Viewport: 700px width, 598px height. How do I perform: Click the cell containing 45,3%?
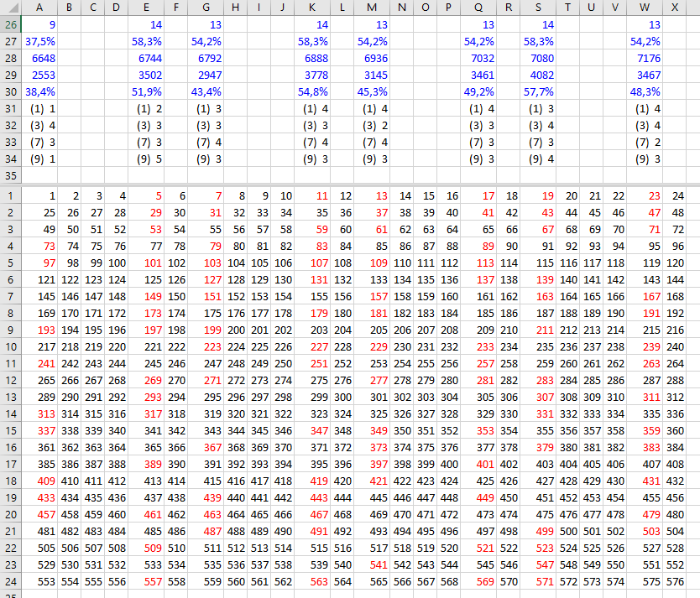click(372, 92)
